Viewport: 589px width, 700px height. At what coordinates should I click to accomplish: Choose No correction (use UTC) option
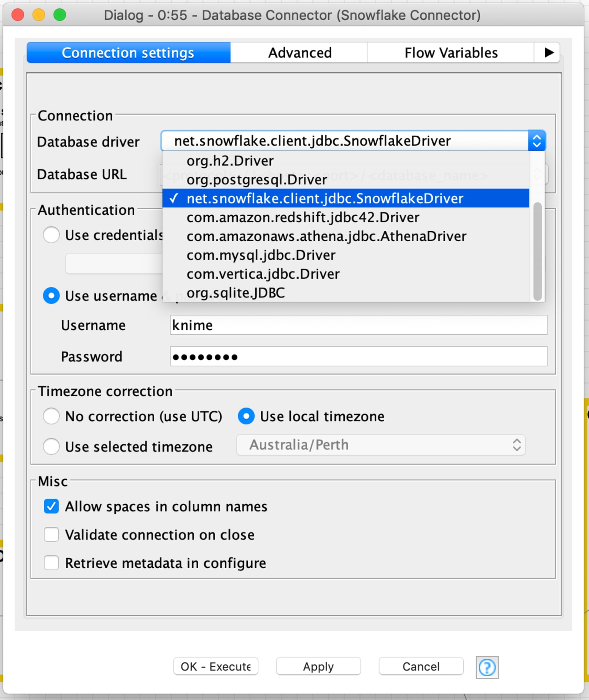[51, 416]
